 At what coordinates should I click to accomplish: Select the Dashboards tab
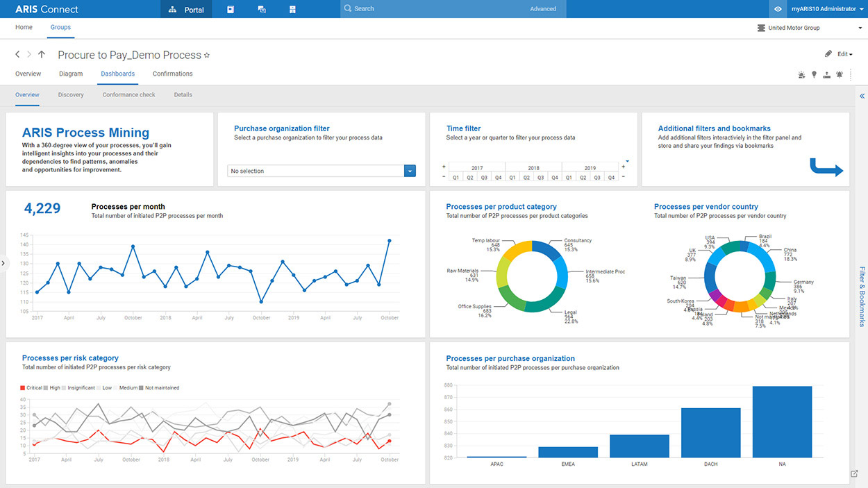point(118,74)
